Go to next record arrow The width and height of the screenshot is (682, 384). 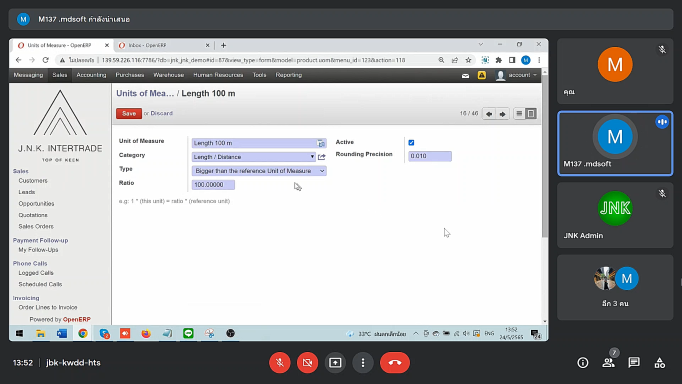pyautogui.click(x=502, y=114)
